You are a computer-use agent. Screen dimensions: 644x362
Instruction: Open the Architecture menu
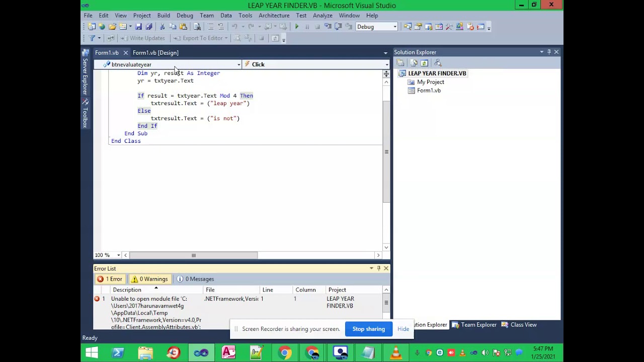tap(274, 16)
